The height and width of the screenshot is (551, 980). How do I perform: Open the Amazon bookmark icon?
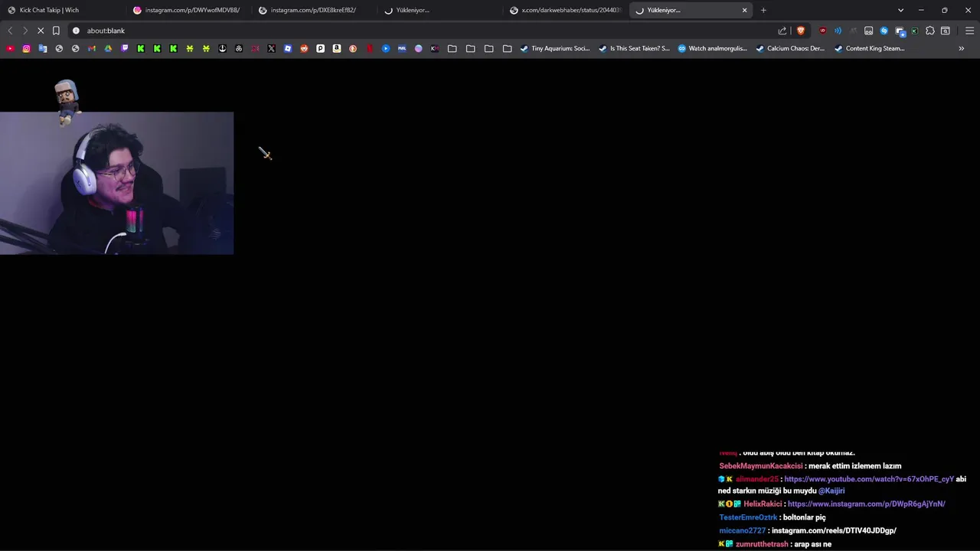(x=336, y=48)
